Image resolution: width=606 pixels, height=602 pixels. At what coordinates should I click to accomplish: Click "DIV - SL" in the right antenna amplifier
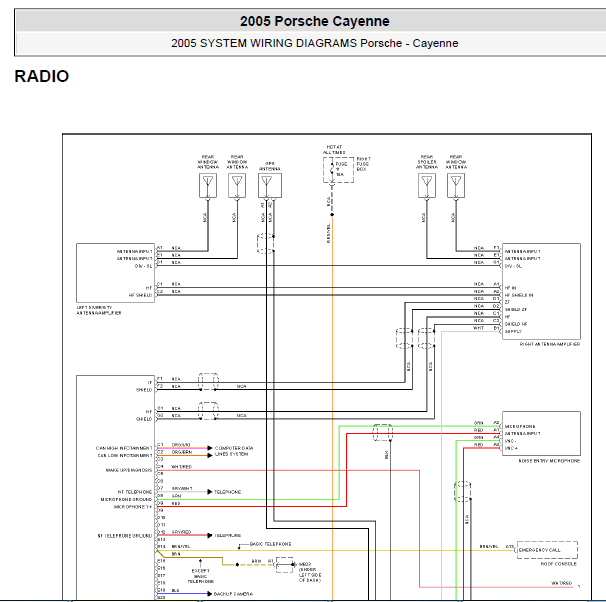click(x=513, y=266)
